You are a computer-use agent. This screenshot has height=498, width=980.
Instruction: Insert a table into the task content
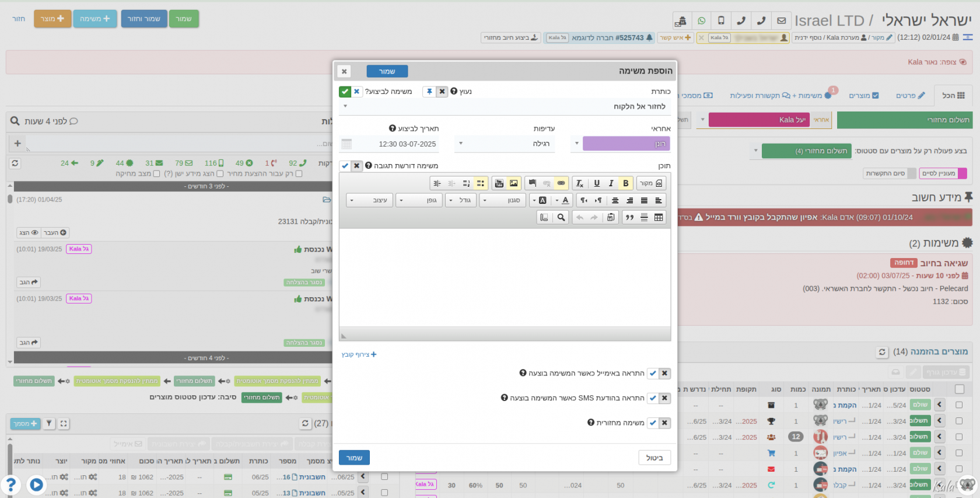coord(659,217)
